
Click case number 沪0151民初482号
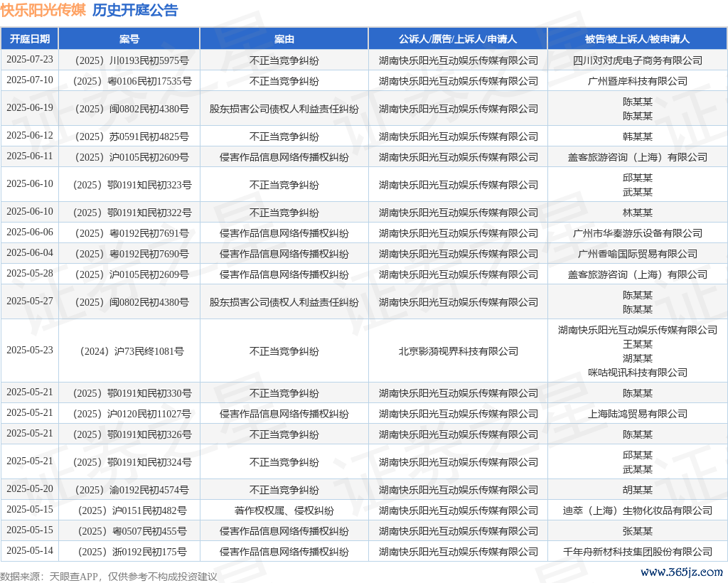pos(132,510)
